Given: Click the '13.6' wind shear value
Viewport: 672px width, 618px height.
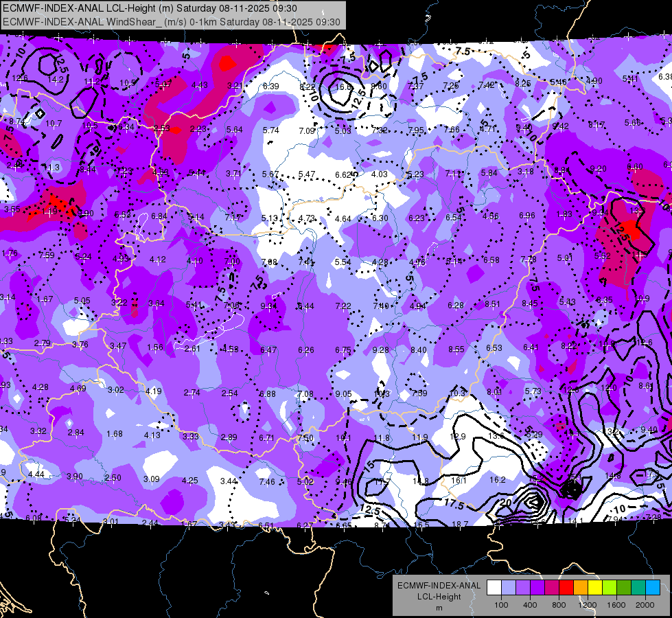Looking at the screenshot, I should (496, 436).
